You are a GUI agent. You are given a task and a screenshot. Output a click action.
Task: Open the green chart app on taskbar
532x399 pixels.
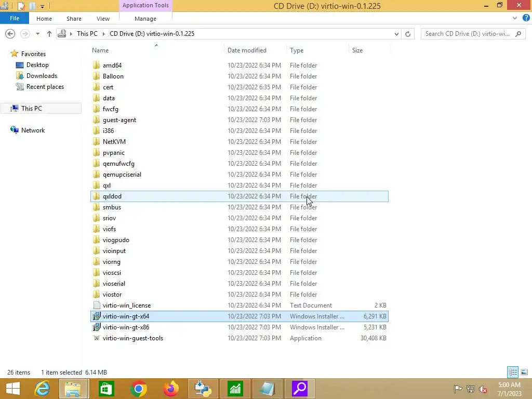point(235,389)
